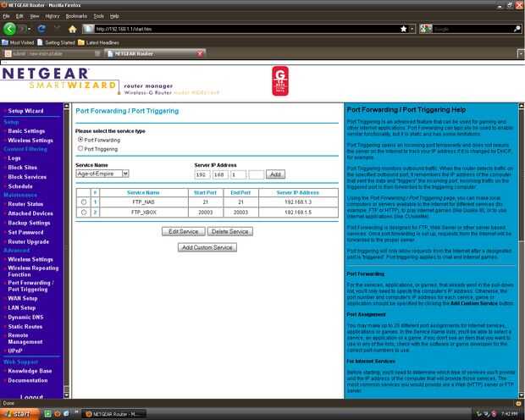The width and height of the screenshot is (525, 420).
Task: Open the File menu
Action: (x=6, y=16)
